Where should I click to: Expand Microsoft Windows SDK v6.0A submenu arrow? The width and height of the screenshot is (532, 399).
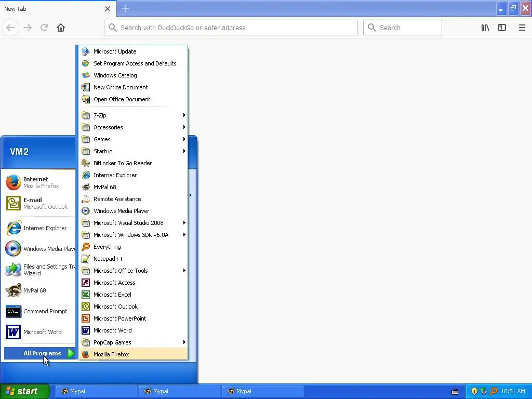click(184, 235)
